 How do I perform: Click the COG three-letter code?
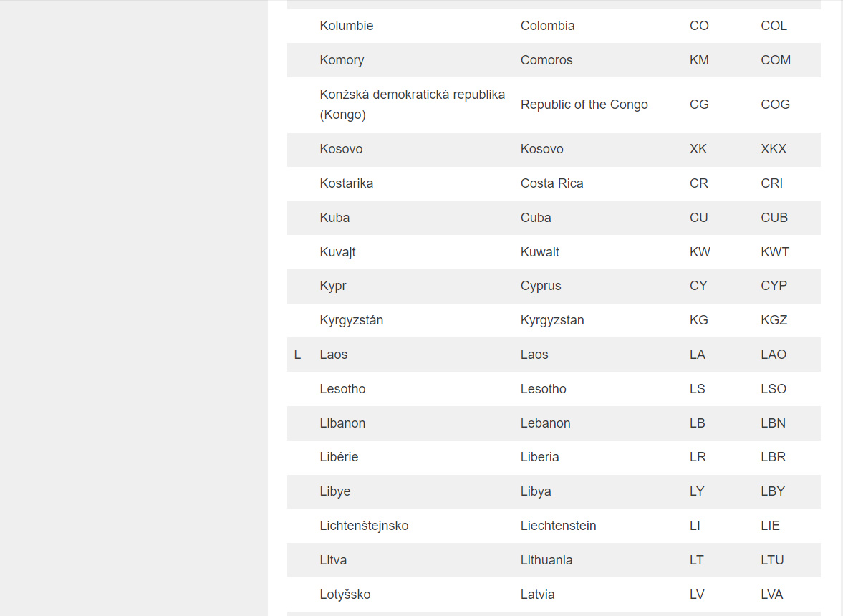pyautogui.click(x=775, y=105)
